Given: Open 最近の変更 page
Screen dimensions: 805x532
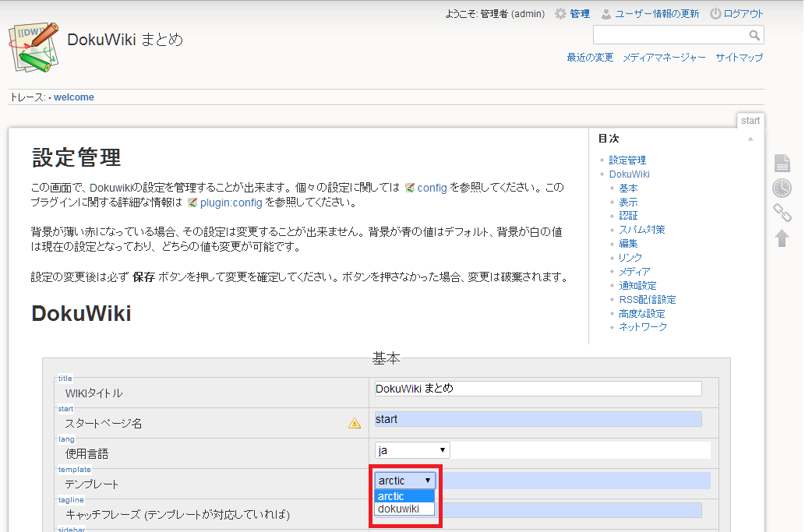Looking at the screenshot, I should click(590, 58).
